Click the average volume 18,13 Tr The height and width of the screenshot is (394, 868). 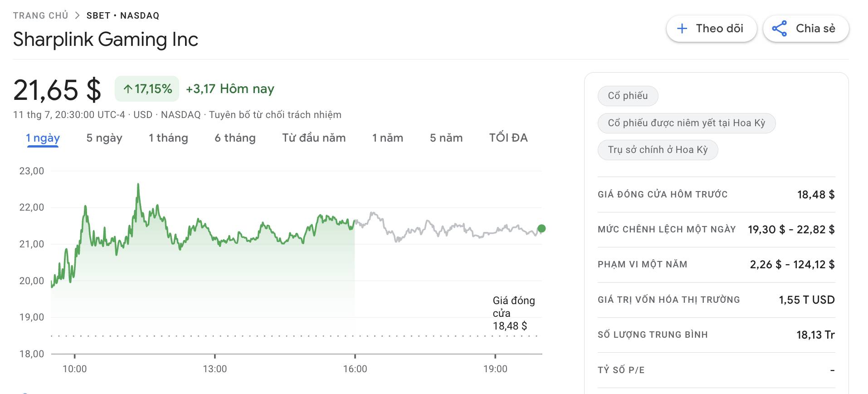point(815,335)
